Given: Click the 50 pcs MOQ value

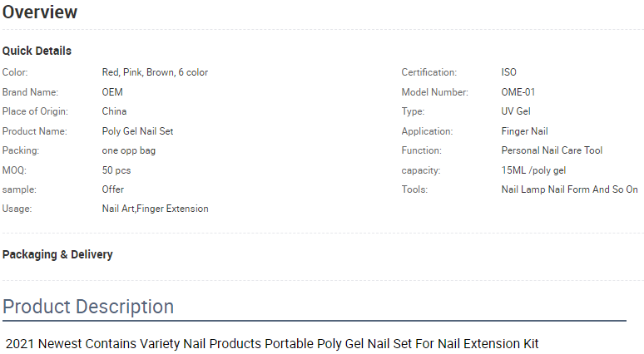Looking at the screenshot, I should (x=116, y=170).
